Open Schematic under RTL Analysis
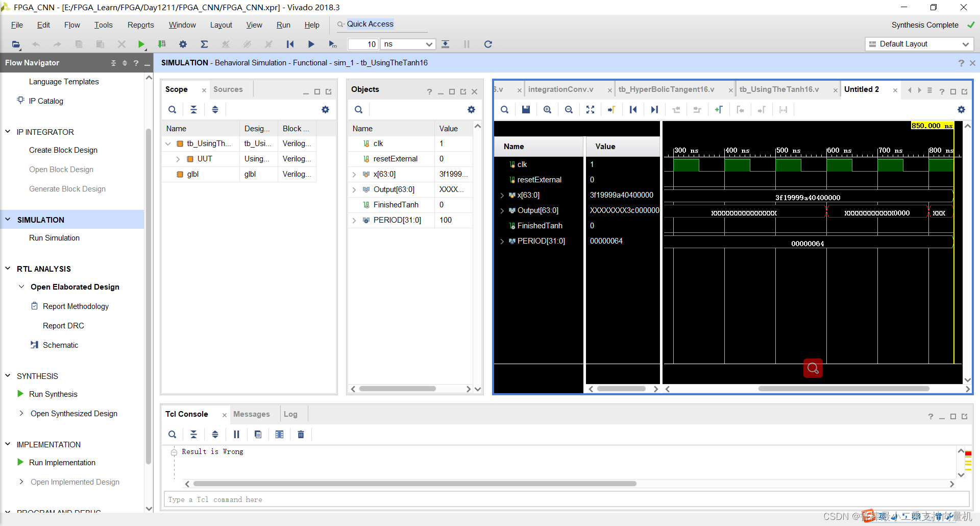Viewport: 980px width, 526px height. (x=60, y=345)
